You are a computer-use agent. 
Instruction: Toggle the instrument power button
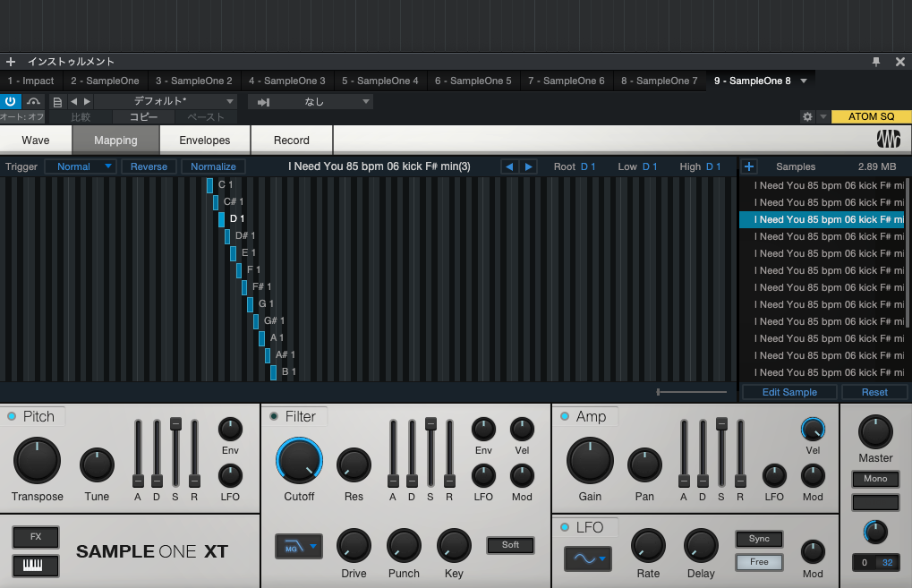(11, 102)
